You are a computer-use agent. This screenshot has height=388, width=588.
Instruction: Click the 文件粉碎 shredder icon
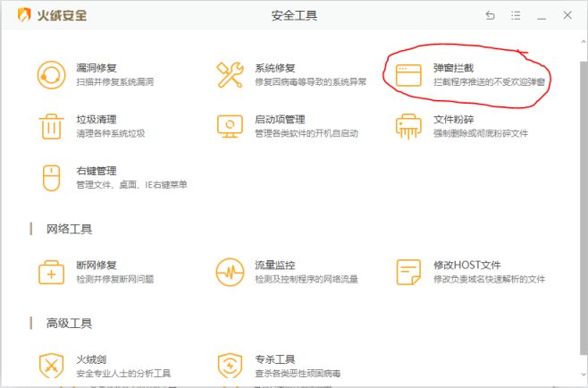point(408,126)
